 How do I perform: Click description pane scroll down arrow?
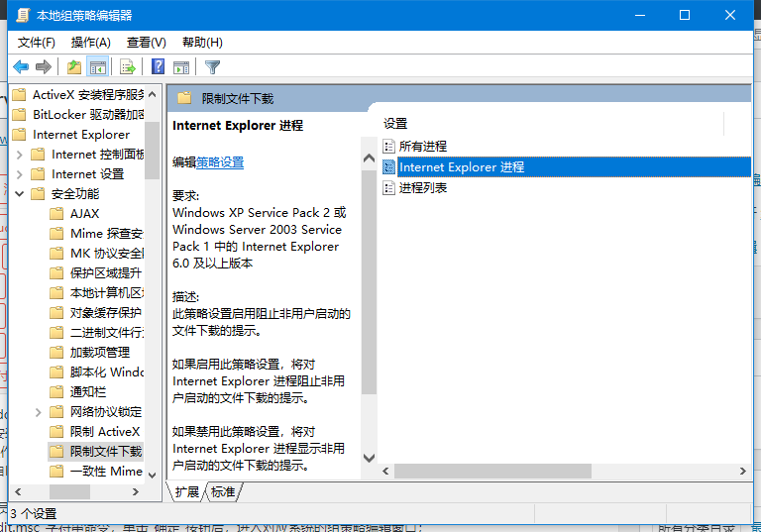coord(369,458)
